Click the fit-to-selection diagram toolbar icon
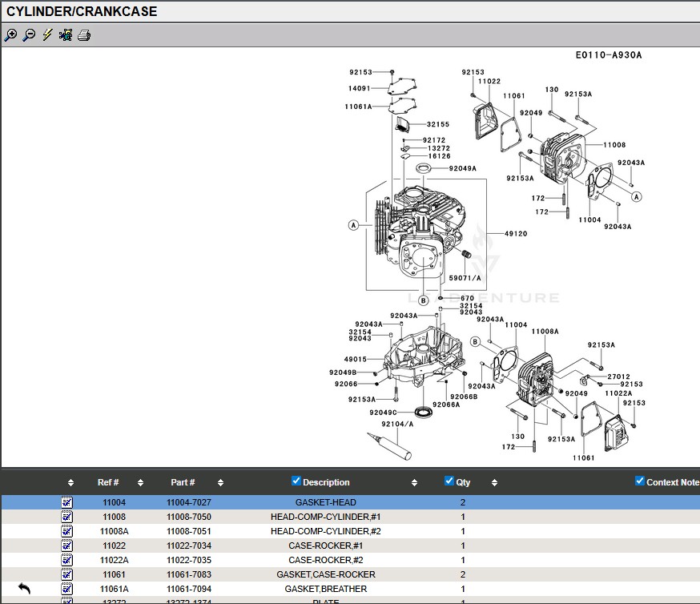 tap(66, 35)
